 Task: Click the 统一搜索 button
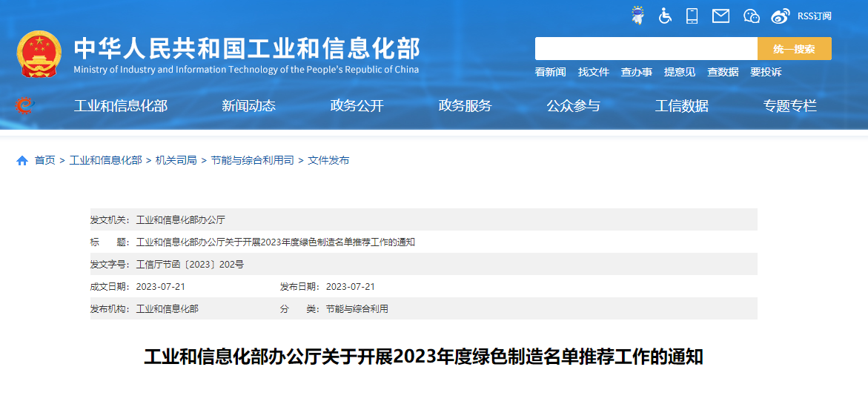tap(795, 49)
